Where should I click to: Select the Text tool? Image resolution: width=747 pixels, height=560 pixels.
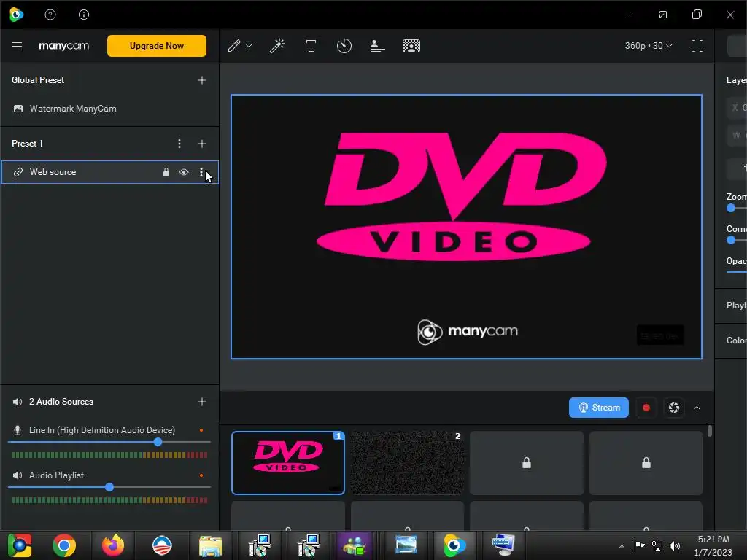click(311, 46)
